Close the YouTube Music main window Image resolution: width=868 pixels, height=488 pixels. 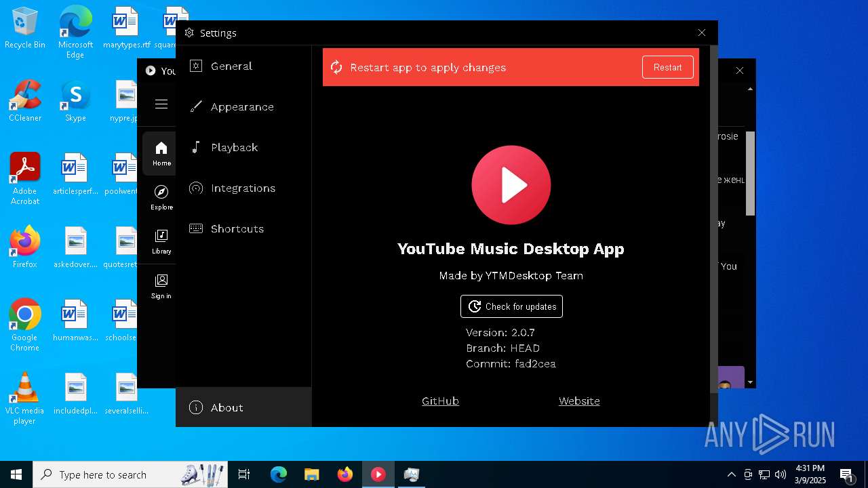(x=740, y=70)
